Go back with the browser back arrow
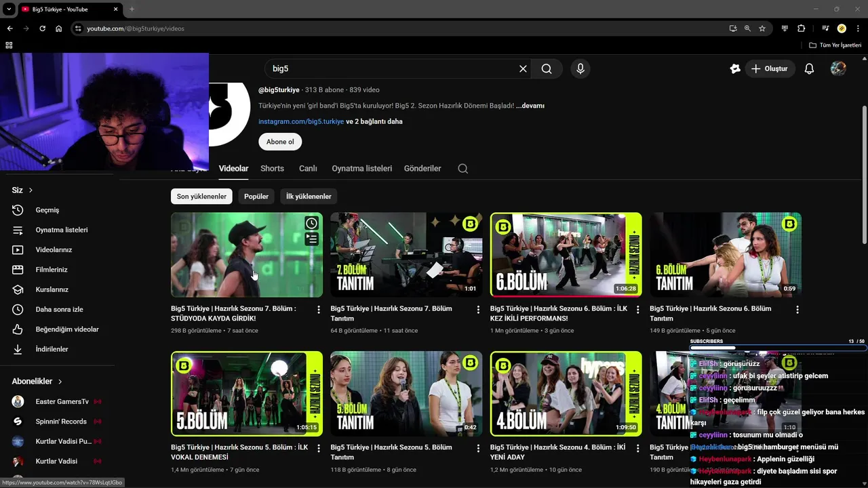 pos(9,28)
